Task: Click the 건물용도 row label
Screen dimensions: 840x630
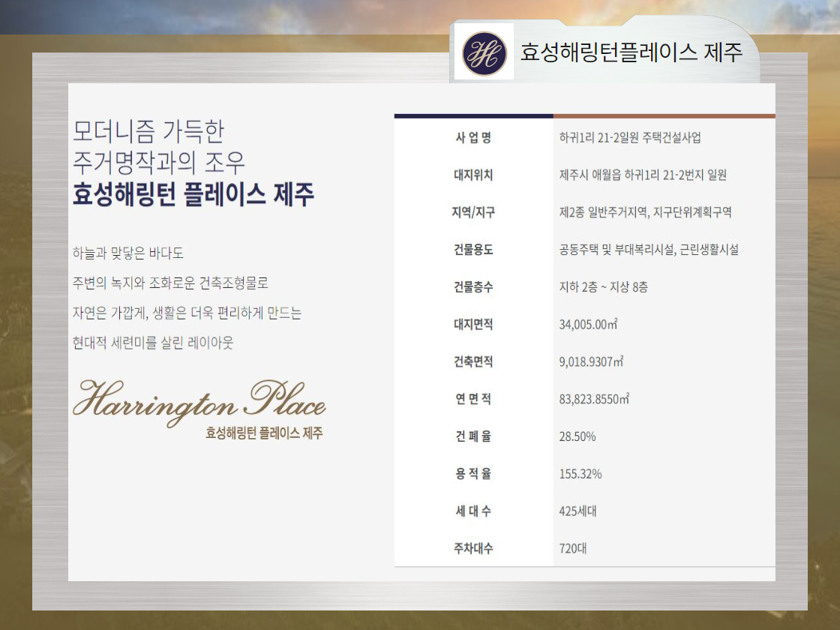Action: [473, 250]
